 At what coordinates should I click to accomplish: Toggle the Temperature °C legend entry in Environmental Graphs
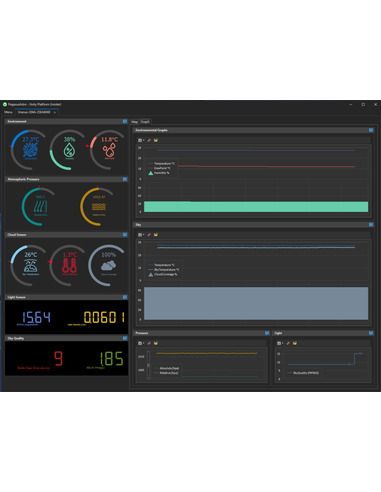[162, 164]
